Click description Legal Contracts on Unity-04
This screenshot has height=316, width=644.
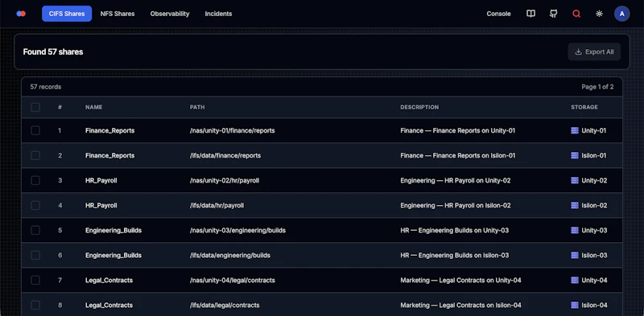[460, 281]
